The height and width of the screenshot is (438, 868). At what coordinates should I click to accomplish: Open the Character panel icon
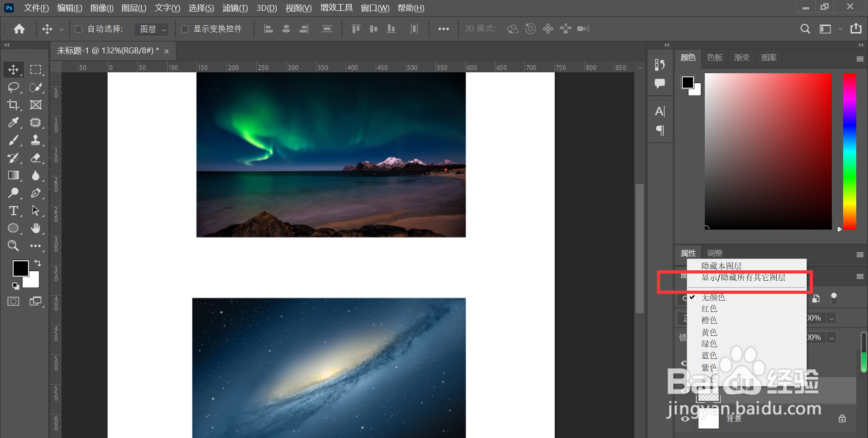click(x=660, y=111)
